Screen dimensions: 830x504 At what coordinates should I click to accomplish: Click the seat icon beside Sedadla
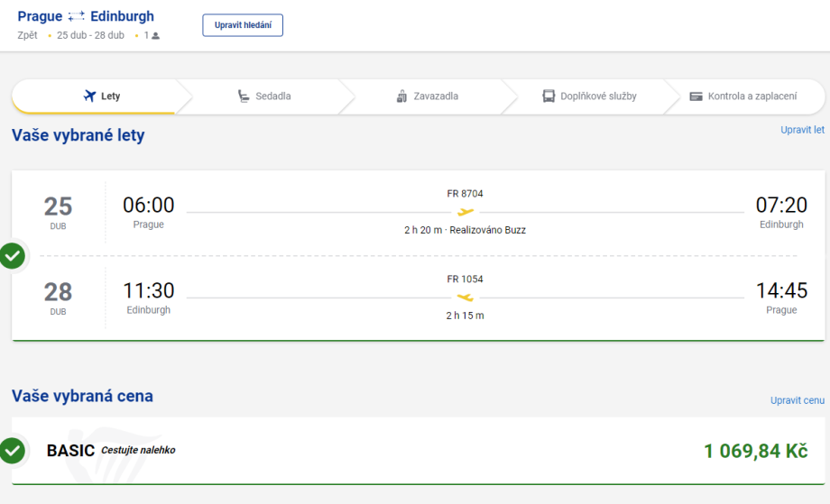pos(244,96)
